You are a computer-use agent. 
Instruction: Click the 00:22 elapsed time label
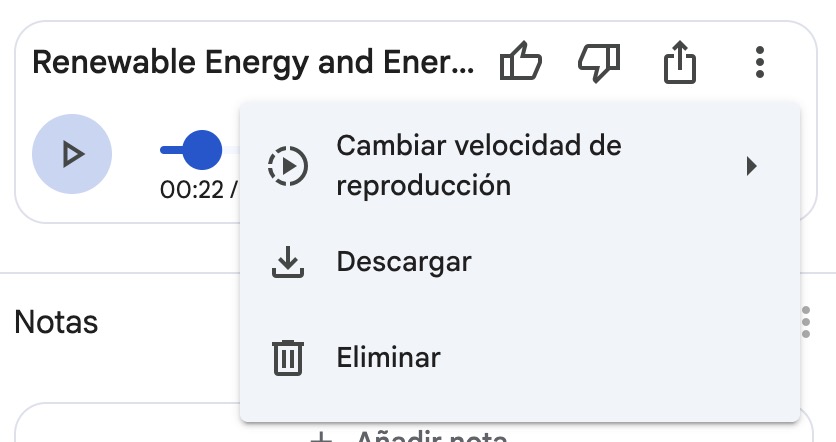click(x=192, y=189)
